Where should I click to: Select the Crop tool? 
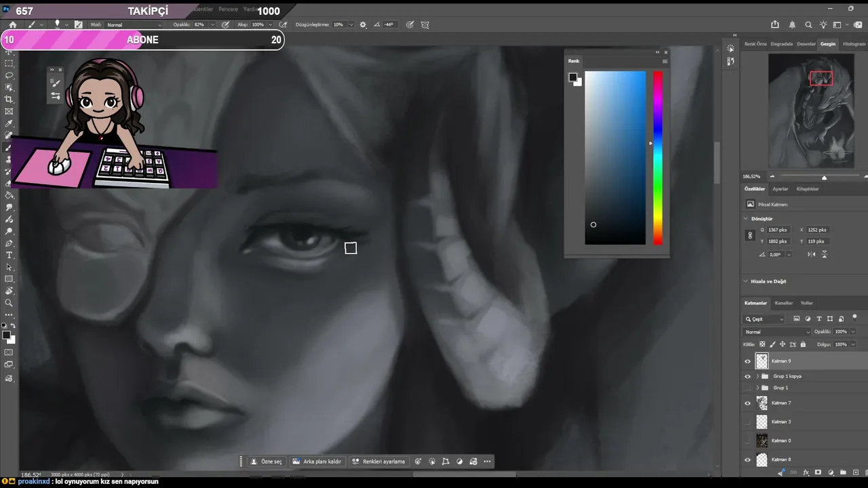click(9, 100)
